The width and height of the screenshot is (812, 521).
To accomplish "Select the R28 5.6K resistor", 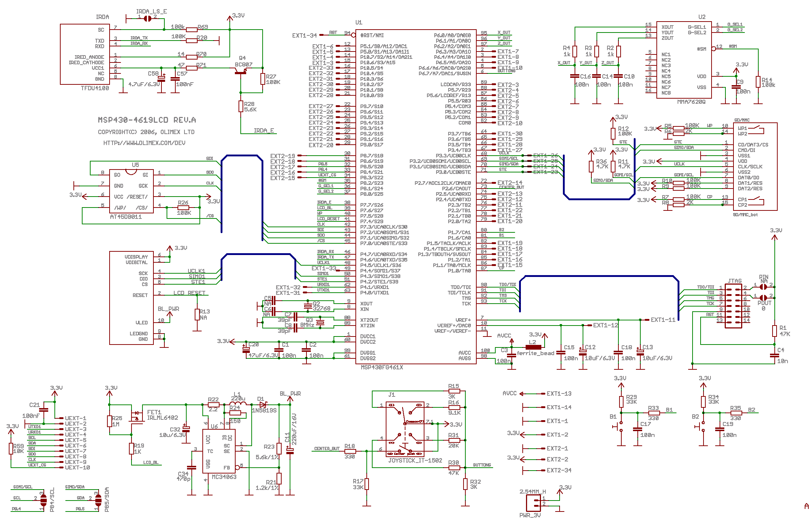I will [241, 106].
